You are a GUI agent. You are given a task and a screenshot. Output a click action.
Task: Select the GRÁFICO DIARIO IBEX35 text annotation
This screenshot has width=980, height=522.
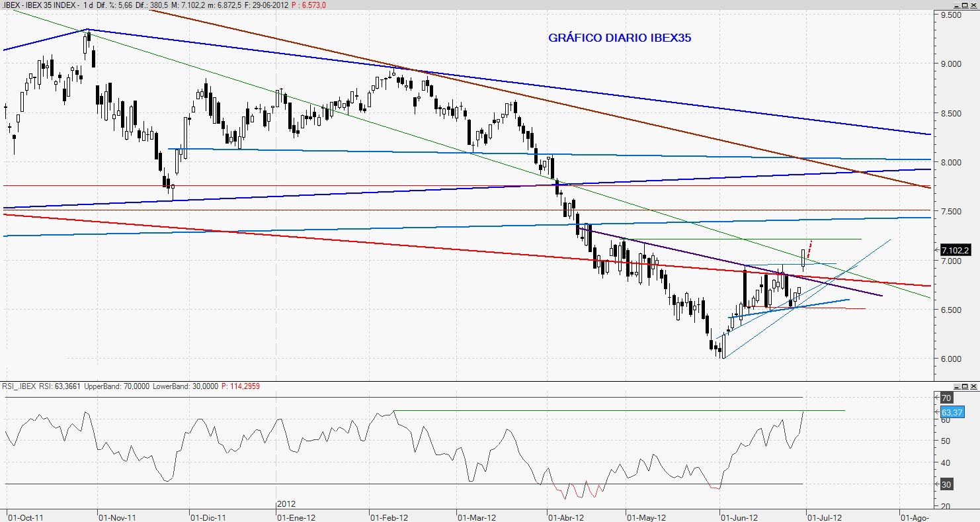click(x=620, y=38)
